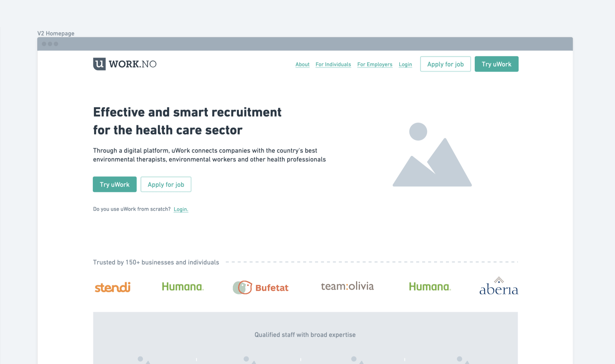This screenshot has width=615, height=364.
Task: Click the V2 Homepage frame label
Action: 56,33
